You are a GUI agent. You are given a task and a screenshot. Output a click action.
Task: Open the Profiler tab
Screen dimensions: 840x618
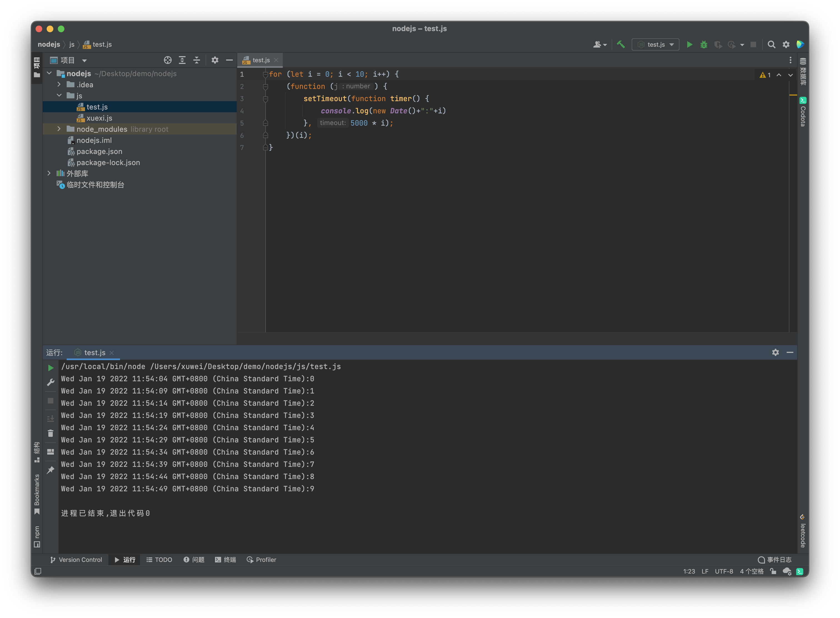tap(261, 560)
